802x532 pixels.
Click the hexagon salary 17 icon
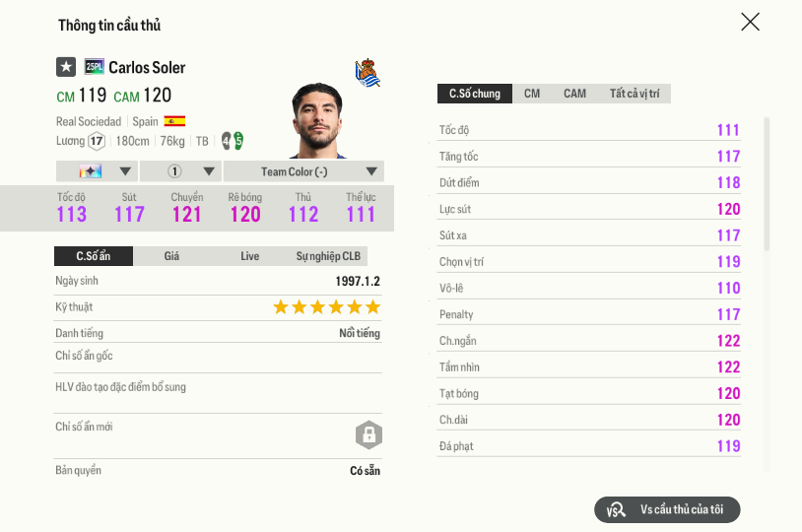pyautogui.click(x=97, y=141)
